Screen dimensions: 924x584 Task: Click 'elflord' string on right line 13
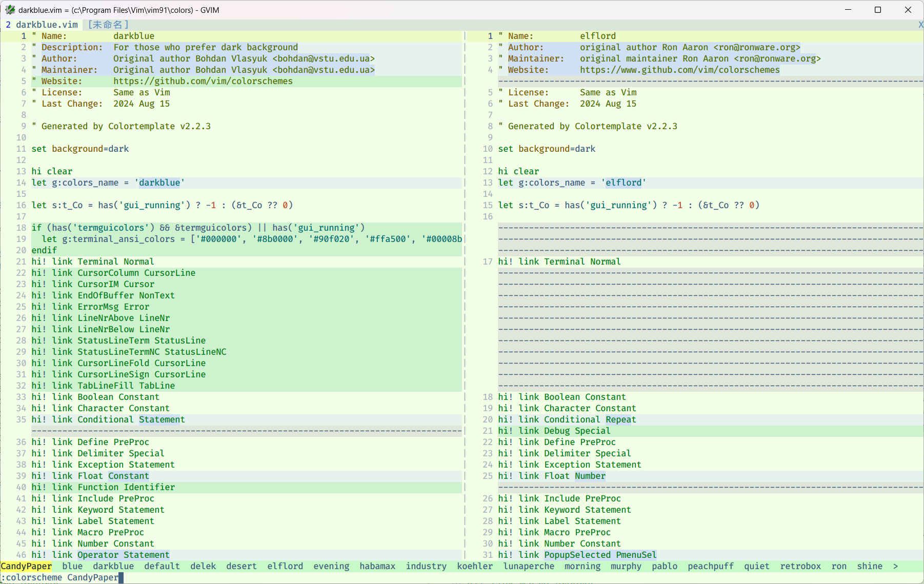pos(624,183)
